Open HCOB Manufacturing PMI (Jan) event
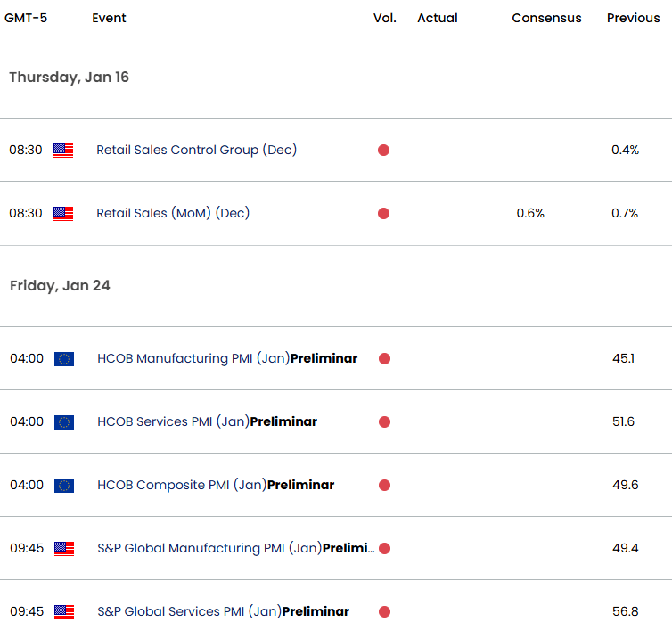 pyautogui.click(x=227, y=358)
